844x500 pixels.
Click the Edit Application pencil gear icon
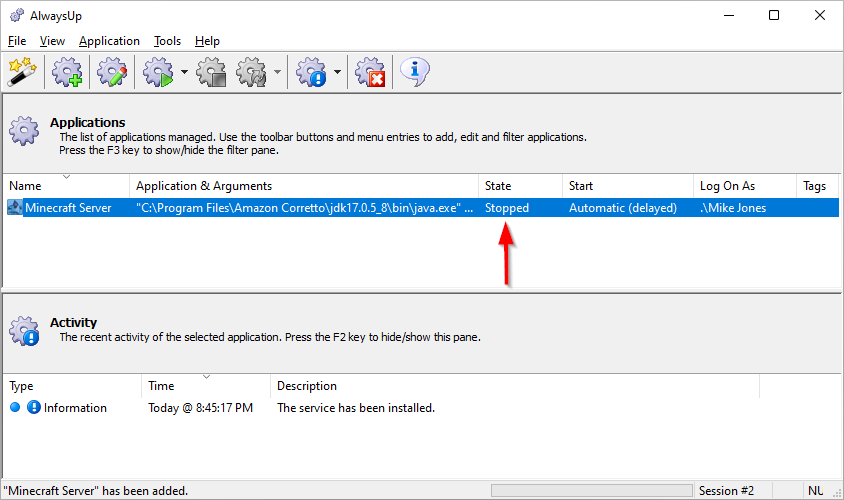112,72
